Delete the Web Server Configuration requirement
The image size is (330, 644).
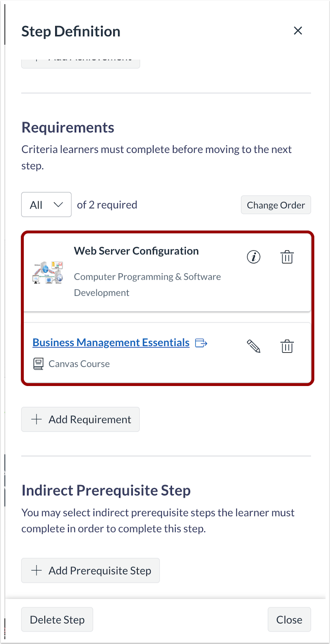pyautogui.click(x=287, y=257)
